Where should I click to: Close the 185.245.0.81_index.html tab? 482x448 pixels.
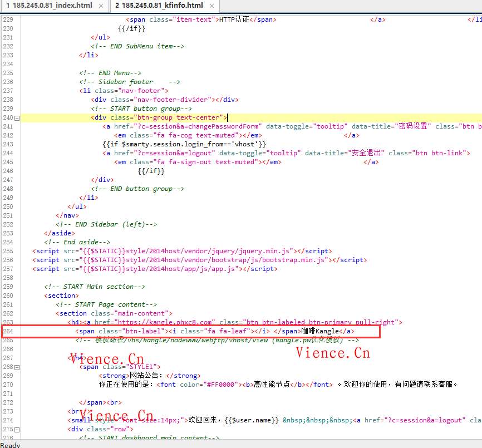point(101,6)
